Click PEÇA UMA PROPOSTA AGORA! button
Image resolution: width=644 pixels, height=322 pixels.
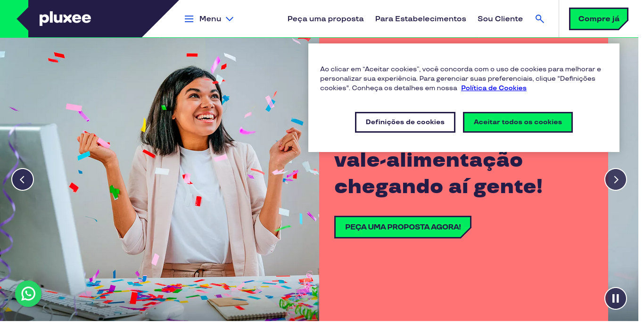[403, 227]
